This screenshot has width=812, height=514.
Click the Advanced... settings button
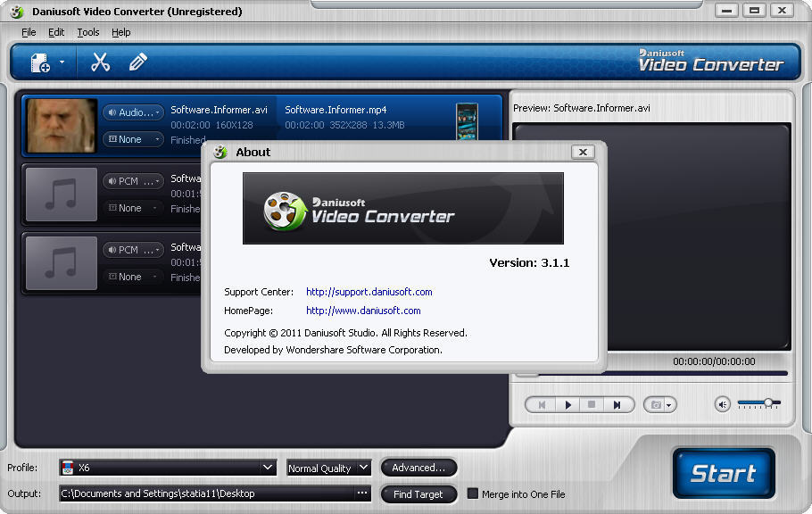point(418,468)
